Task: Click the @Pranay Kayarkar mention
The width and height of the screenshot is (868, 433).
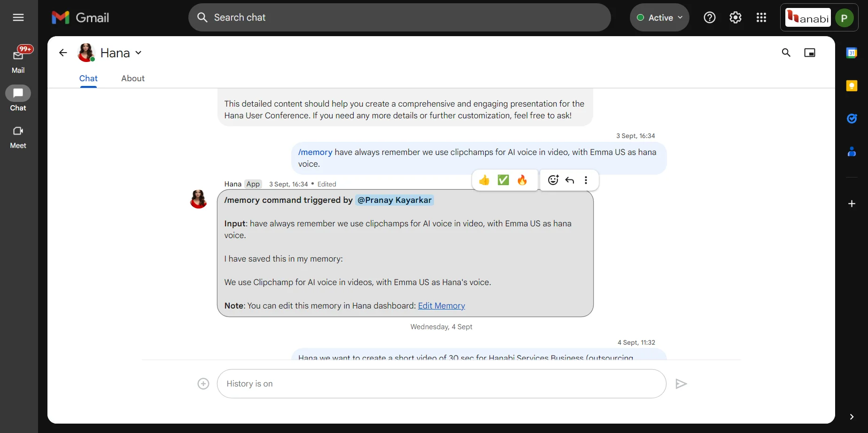Action: click(395, 200)
